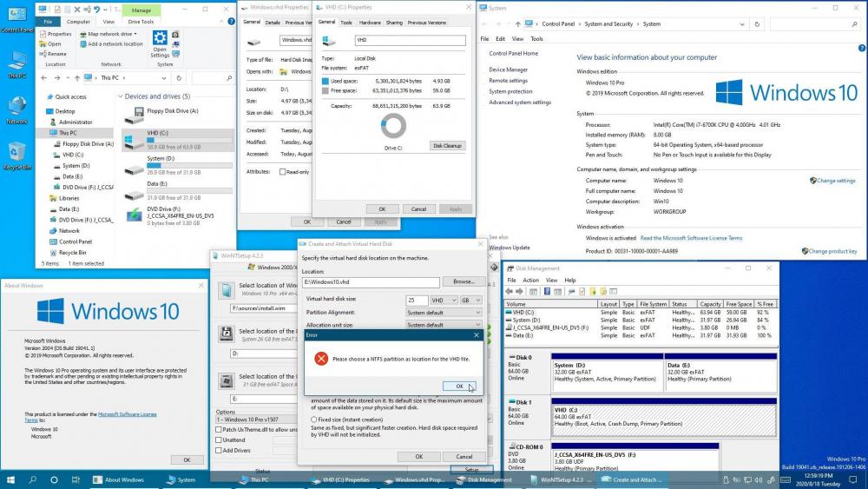Click the Drive C: capacity donut chart
Screen dimensions: 868x489
(x=393, y=127)
